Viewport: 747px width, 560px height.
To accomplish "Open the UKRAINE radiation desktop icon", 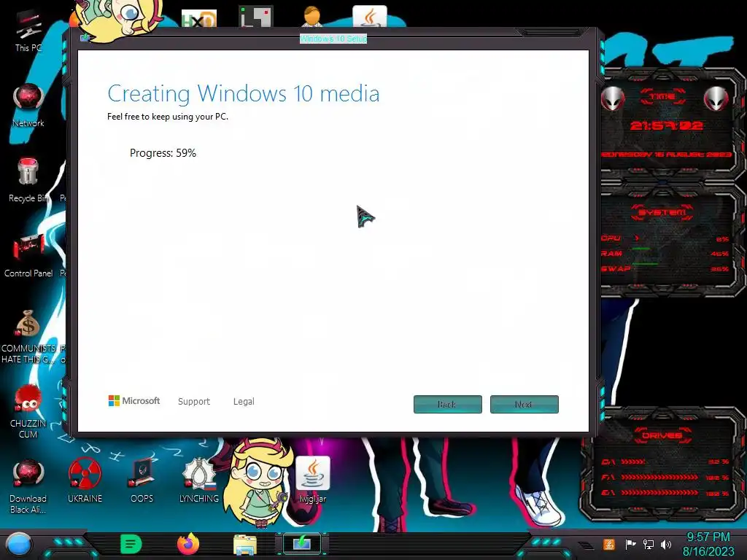I will [85, 480].
